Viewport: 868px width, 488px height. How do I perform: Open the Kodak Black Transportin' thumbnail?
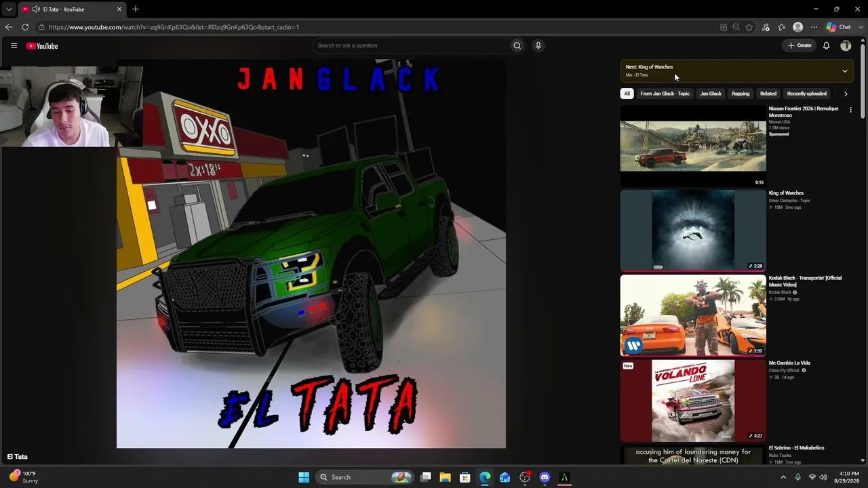[x=693, y=315]
